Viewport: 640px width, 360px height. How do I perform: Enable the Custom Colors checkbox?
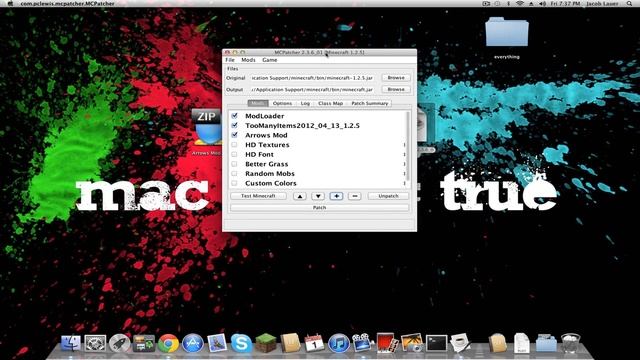(x=234, y=183)
